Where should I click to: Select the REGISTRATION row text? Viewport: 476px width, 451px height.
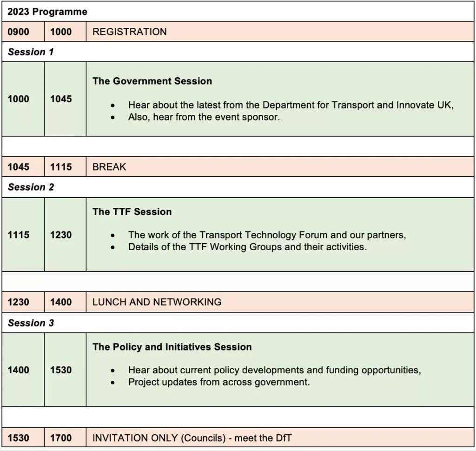point(129,32)
